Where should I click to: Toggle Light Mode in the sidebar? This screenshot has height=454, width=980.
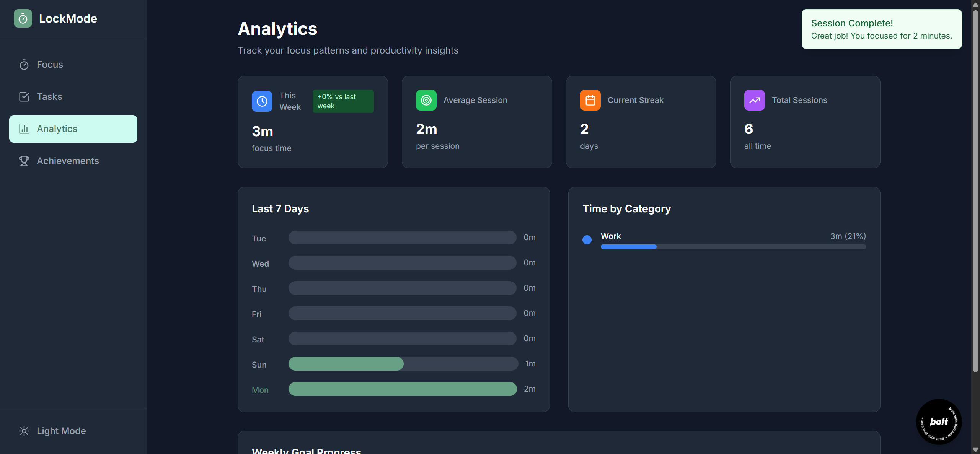click(61, 431)
